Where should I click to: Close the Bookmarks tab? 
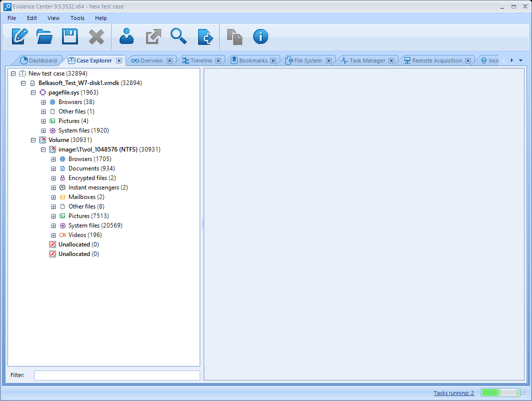coord(273,60)
